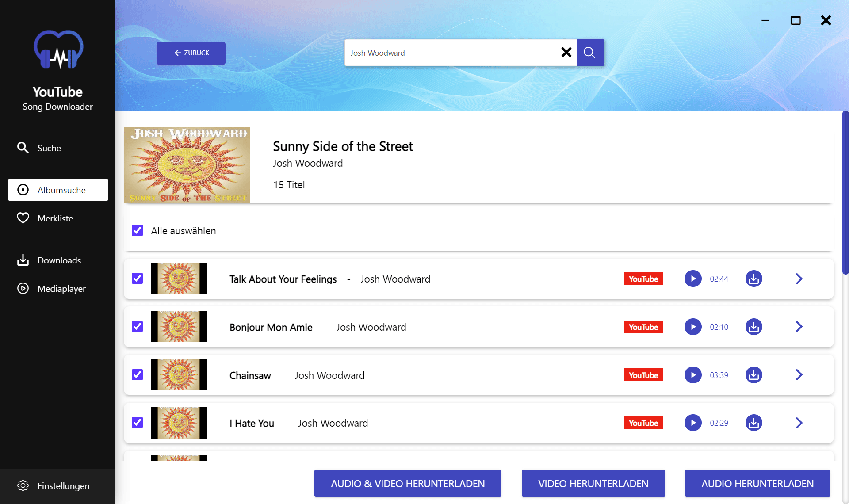Screen dimensions: 849x504
Task: Play preview of Talk About Your Feelings
Action: pos(693,279)
